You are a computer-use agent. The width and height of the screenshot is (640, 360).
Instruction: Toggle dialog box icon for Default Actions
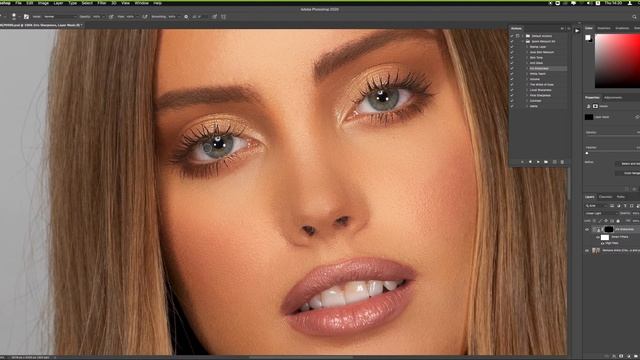[x=518, y=36]
